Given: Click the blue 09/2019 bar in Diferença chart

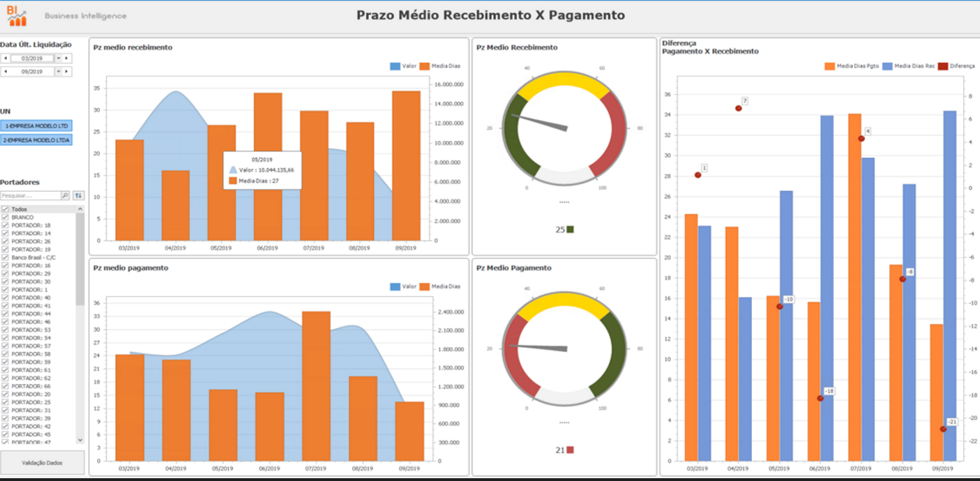Looking at the screenshot, I should [x=950, y=286].
